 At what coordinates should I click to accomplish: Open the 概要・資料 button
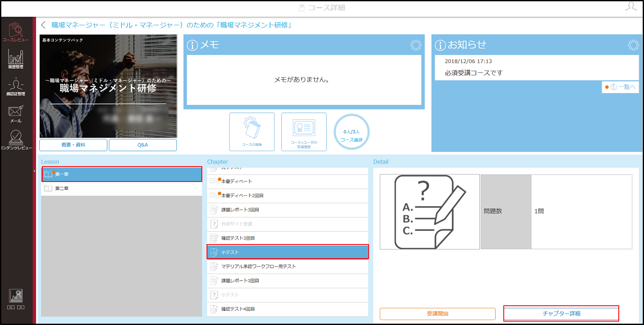(73, 145)
